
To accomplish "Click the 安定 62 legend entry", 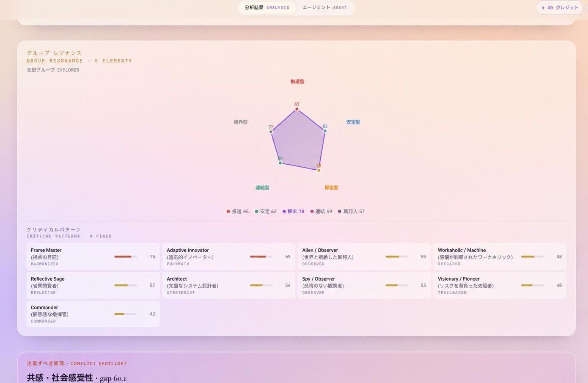I will [266, 212].
